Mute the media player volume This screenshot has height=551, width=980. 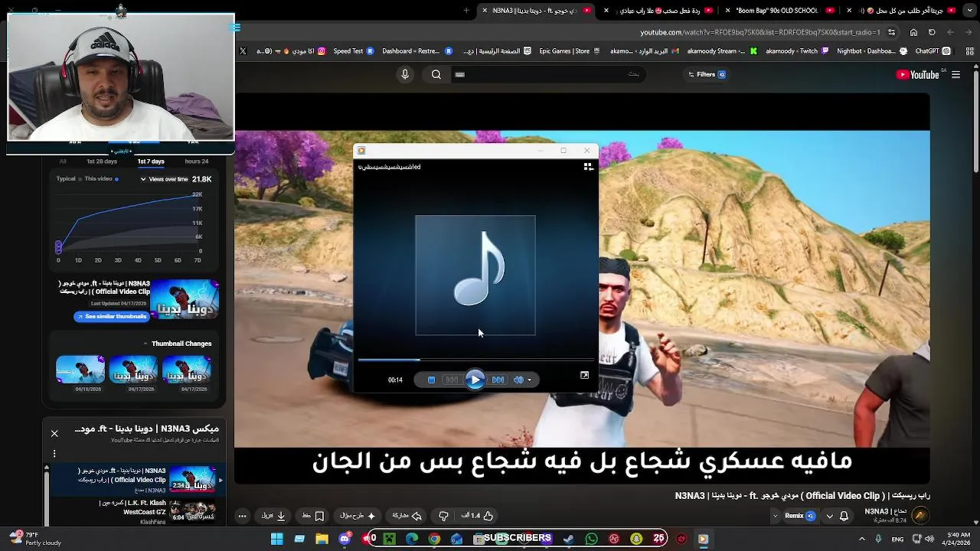(518, 380)
